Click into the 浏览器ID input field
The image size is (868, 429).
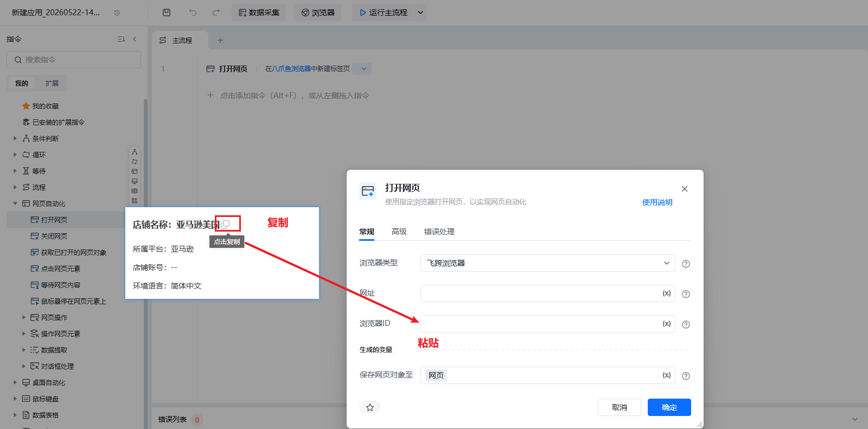[x=548, y=324]
